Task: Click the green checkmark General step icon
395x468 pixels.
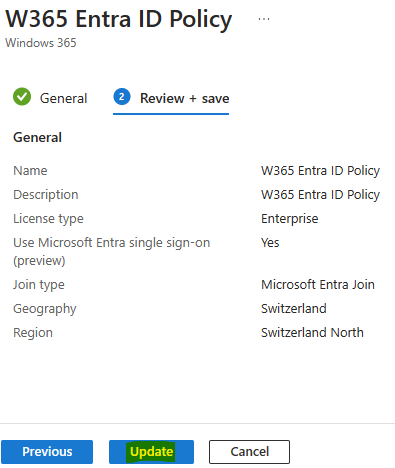Action: tap(22, 97)
